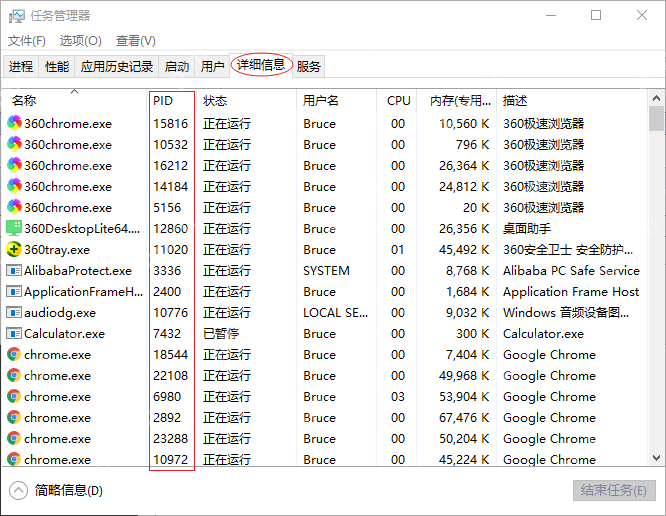Click chrome.exe icon with PID 18544
The height and width of the screenshot is (516, 666).
[14, 354]
